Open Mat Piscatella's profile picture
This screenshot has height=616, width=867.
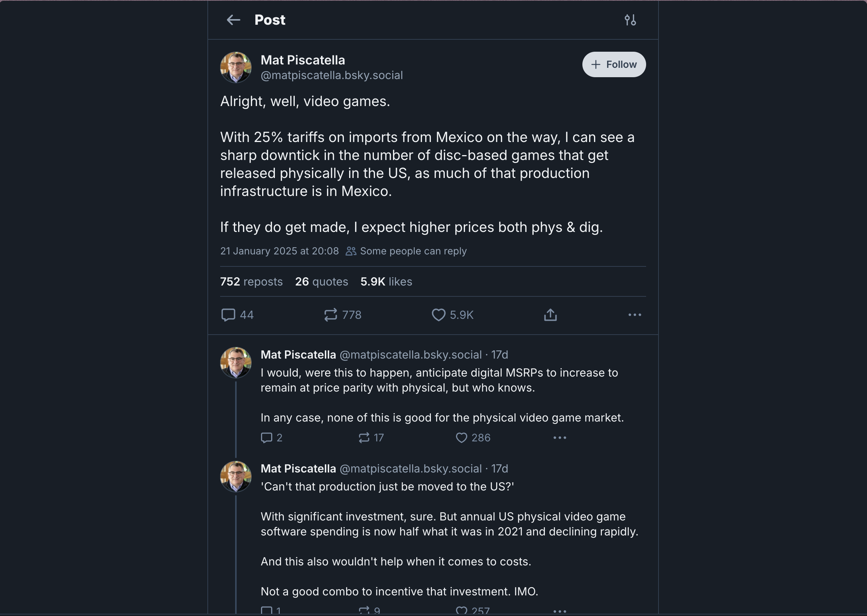[x=235, y=66]
